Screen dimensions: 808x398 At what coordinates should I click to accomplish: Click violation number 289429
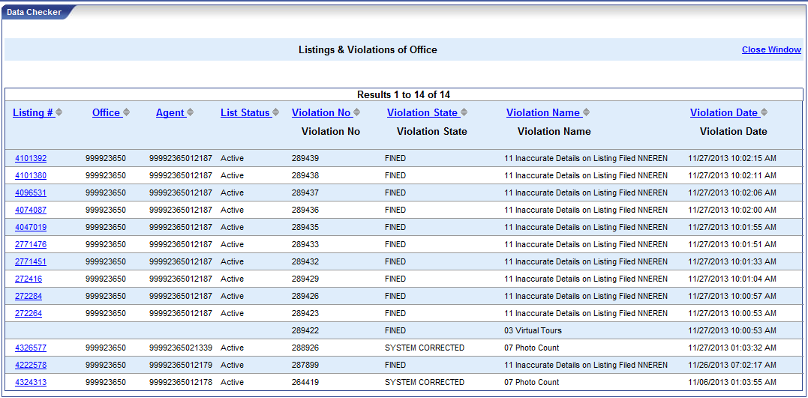coord(305,279)
